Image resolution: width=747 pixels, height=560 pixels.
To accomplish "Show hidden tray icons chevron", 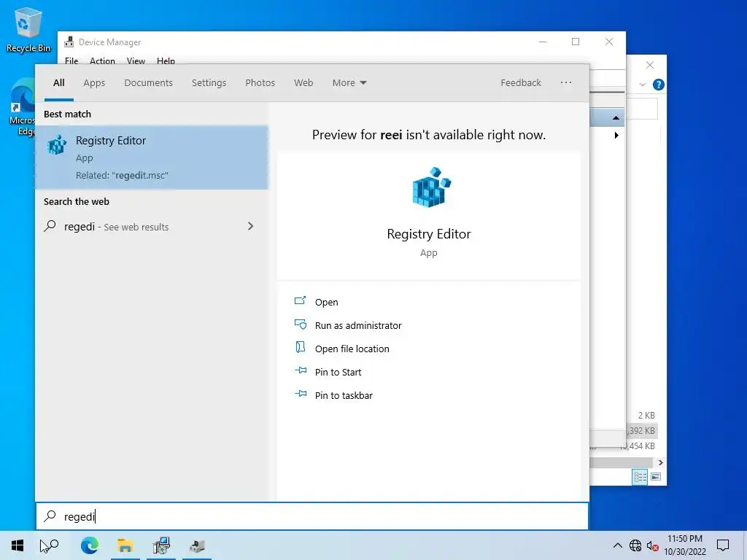I will [x=617, y=545].
